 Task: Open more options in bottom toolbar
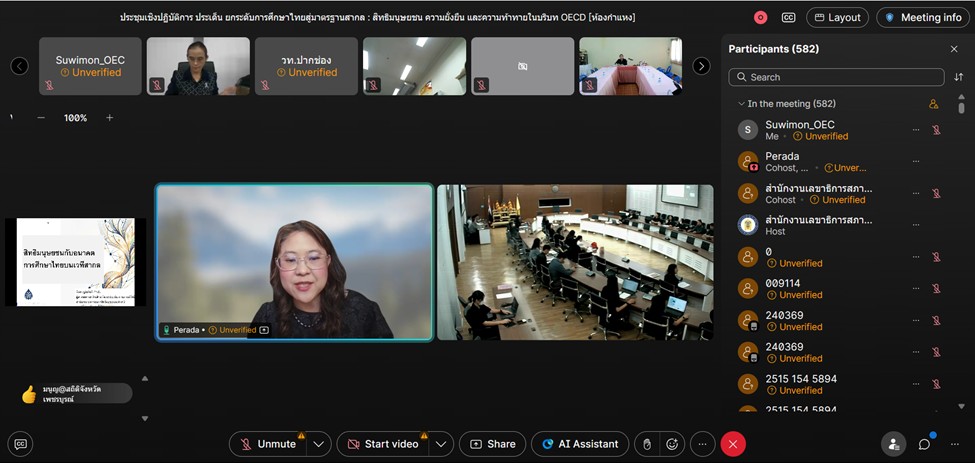tap(703, 444)
